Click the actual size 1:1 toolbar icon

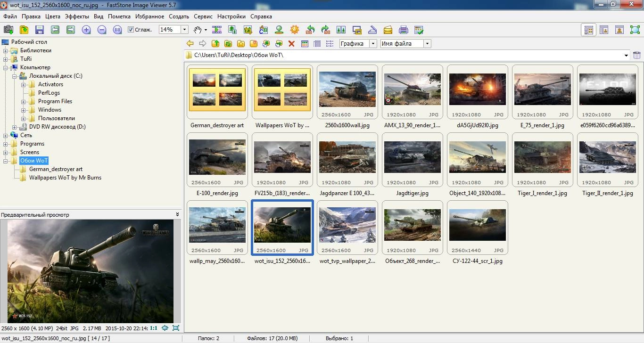[117, 30]
